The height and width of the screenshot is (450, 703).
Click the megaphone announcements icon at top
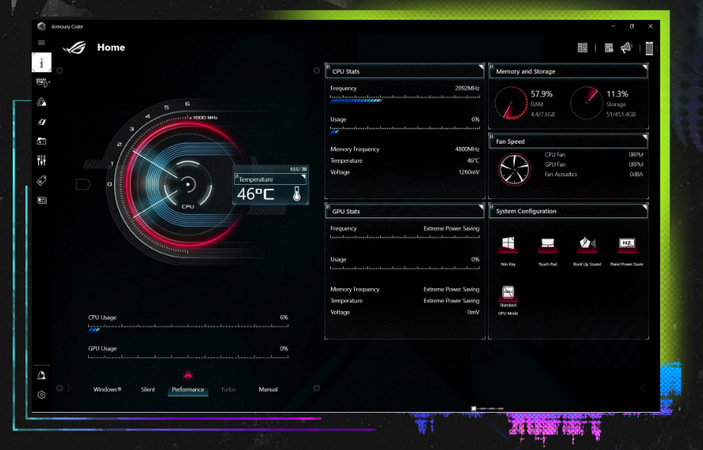(626, 47)
